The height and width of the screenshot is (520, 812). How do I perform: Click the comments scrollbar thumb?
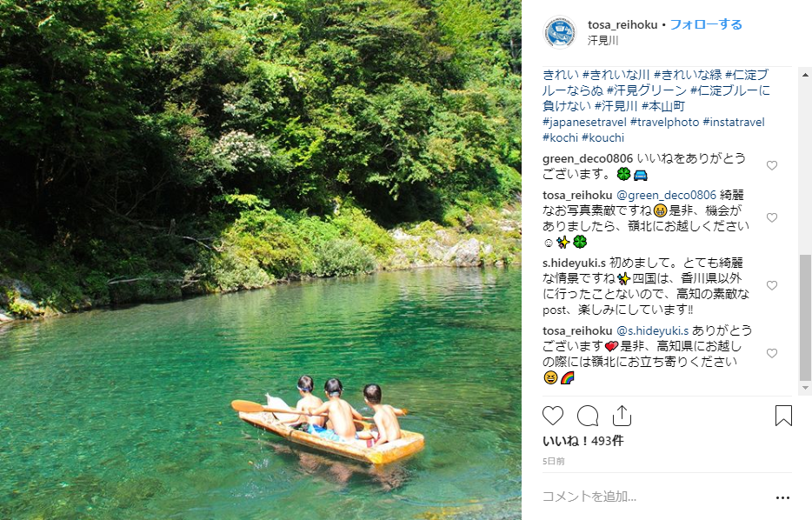point(805,317)
